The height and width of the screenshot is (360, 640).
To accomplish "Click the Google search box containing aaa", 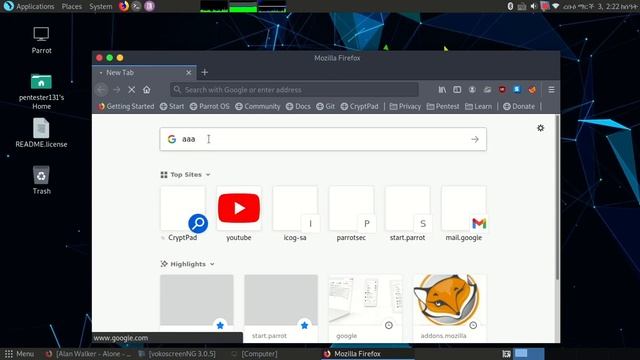I will pos(323,139).
